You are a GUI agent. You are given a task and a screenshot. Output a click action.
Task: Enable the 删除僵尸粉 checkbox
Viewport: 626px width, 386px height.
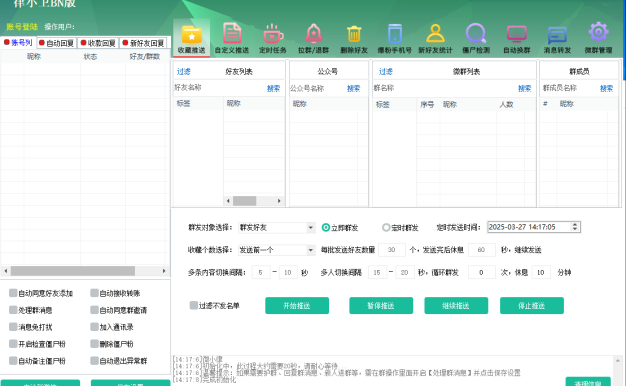94,344
